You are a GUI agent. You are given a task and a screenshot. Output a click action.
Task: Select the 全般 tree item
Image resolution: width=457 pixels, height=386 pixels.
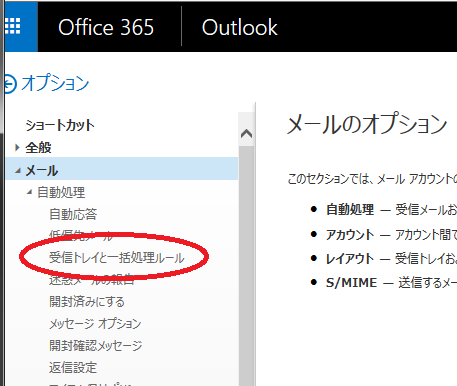(x=39, y=147)
